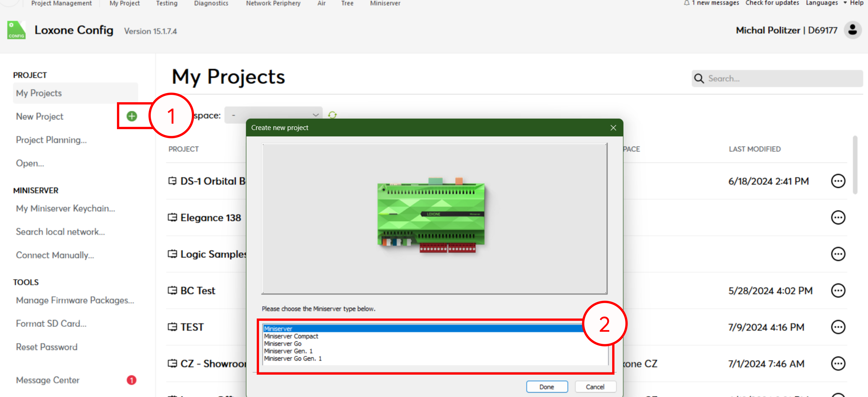This screenshot has height=397, width=868.
Task: Click the search magnifier icon
Action: click(699, 79)
